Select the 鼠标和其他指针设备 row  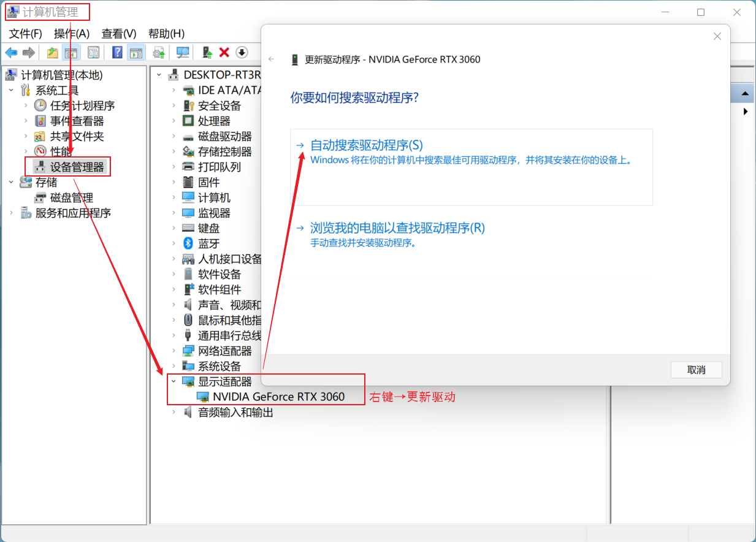tap(229, 320)
